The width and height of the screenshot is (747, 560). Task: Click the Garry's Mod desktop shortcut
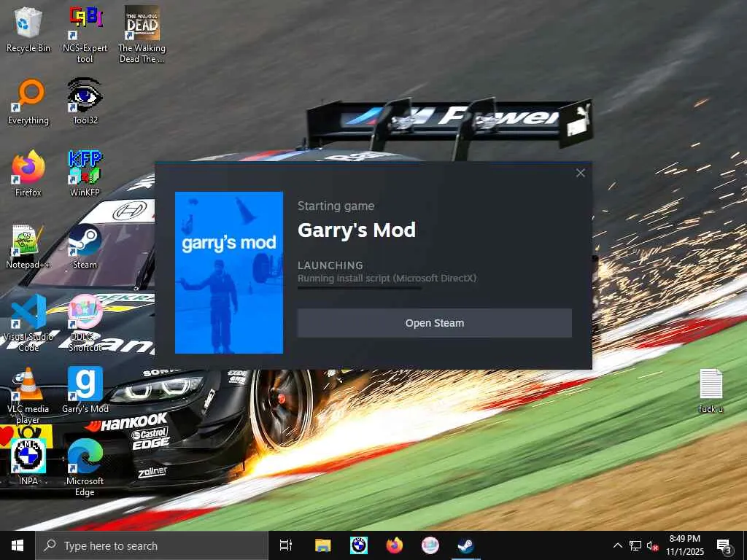[x=85, y=391]
